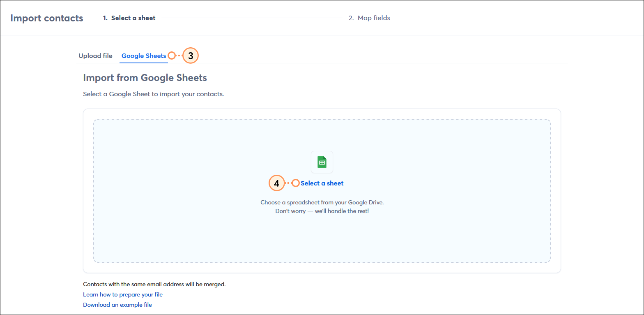Click the Select a sheet link

(x=322, y=183)
